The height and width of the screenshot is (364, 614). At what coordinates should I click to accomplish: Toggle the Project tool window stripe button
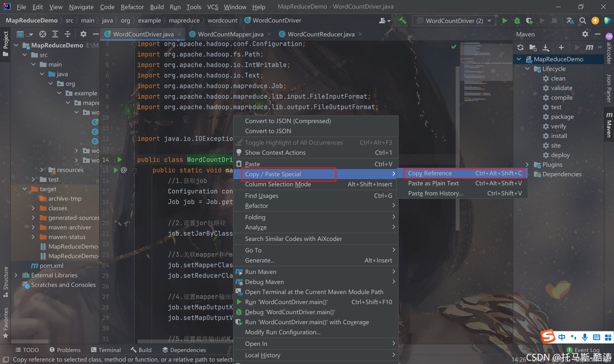click(6, 44)
